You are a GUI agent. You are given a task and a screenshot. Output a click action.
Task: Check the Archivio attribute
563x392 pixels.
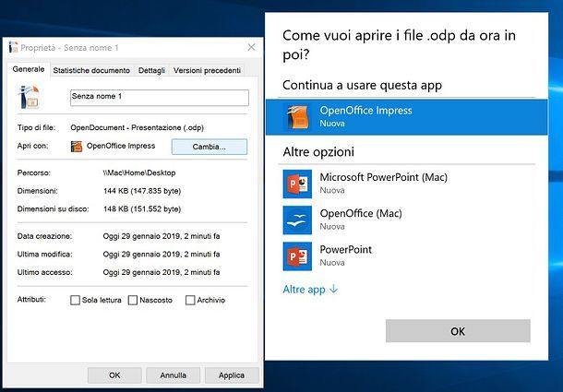190,300
